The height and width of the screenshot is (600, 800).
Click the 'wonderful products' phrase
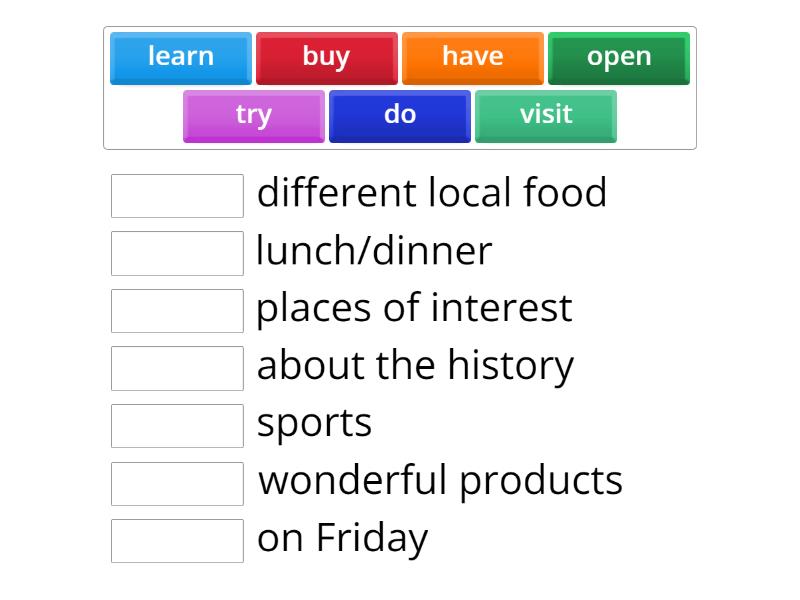pyautogui.click(x=440, y=481)
